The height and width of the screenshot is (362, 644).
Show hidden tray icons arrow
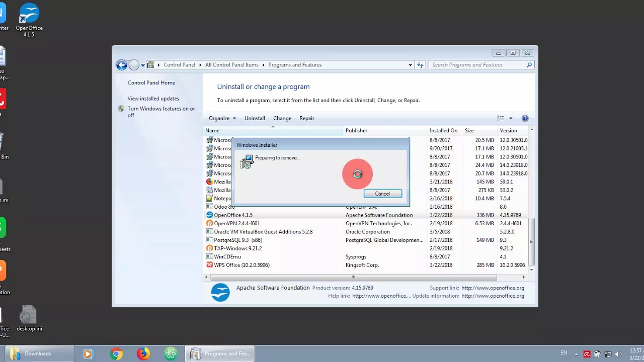tap(576, 354)
